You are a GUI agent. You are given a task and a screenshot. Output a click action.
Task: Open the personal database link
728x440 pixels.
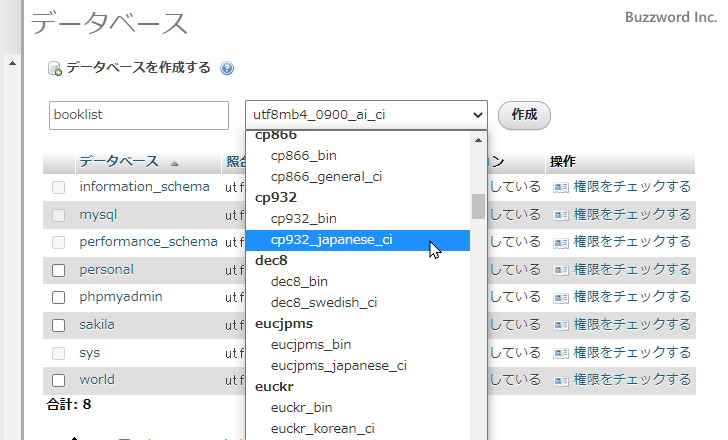106,270
